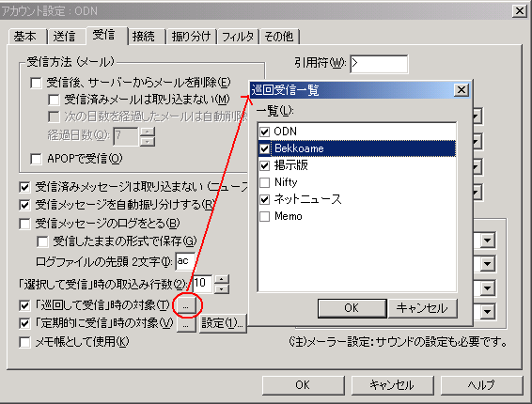This screenshot has width=532, height=404.
Task: Enable 受信メッセージのログをとる checkbox
Action: (24, 224)
